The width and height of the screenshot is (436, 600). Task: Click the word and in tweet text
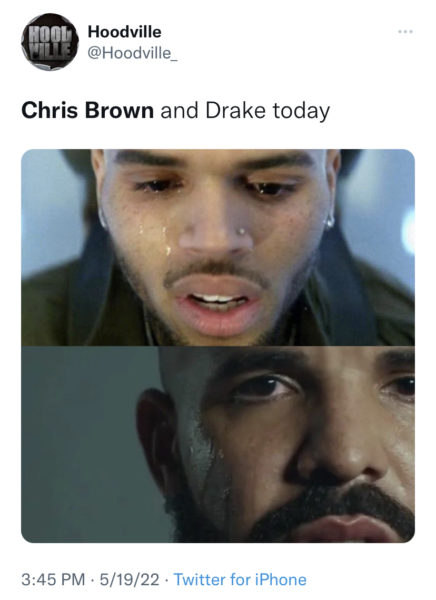point(179,111)
